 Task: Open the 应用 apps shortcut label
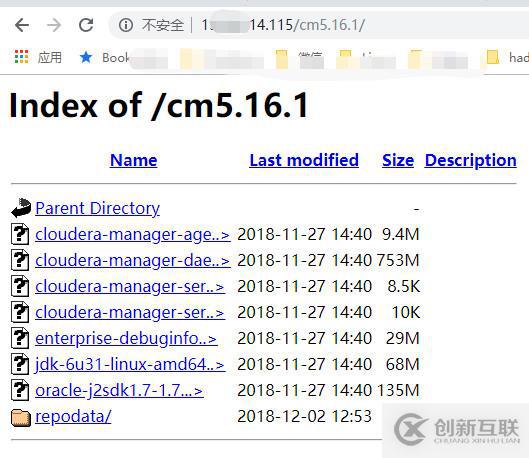(x=50, y=57)
